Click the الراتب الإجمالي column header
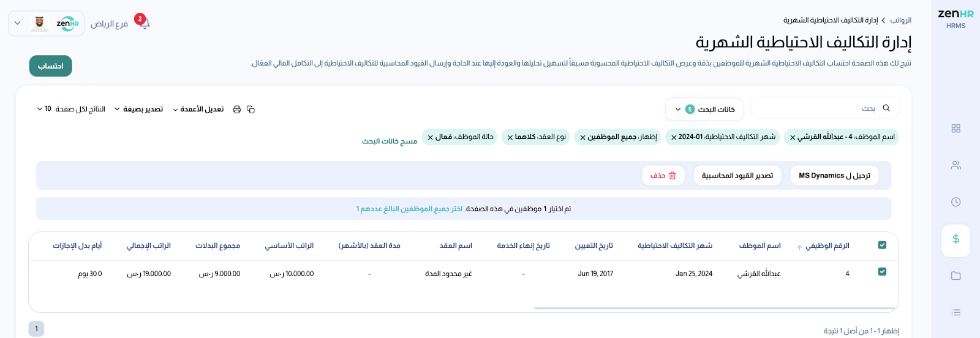 (149, 246)
